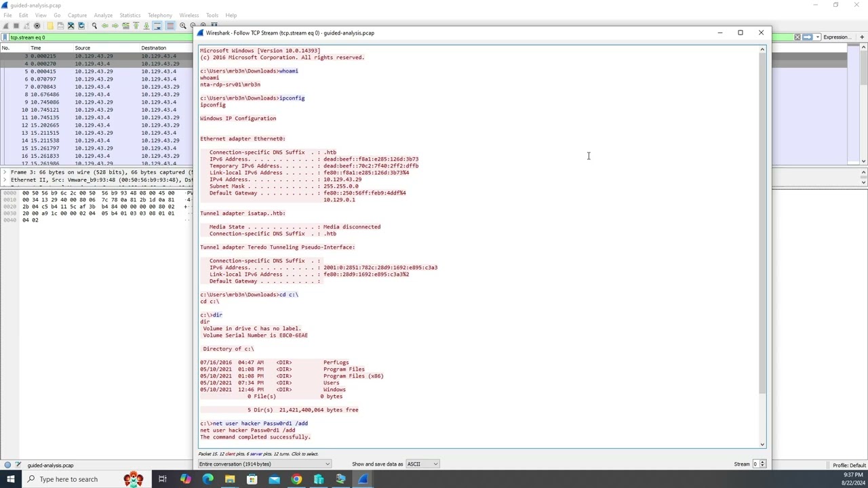Open the File menu
The width and height of the screenshot is (868, 488).
coord(7,15)
